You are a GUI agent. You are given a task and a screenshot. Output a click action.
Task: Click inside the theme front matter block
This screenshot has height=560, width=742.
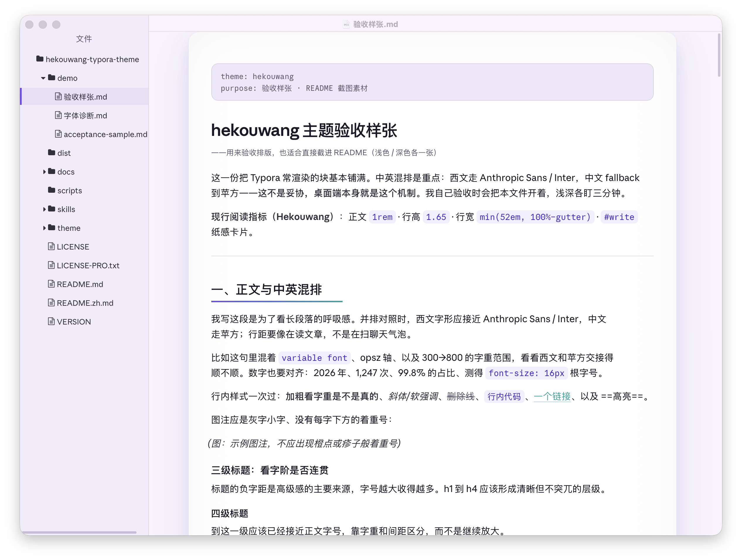click(432, 82)
